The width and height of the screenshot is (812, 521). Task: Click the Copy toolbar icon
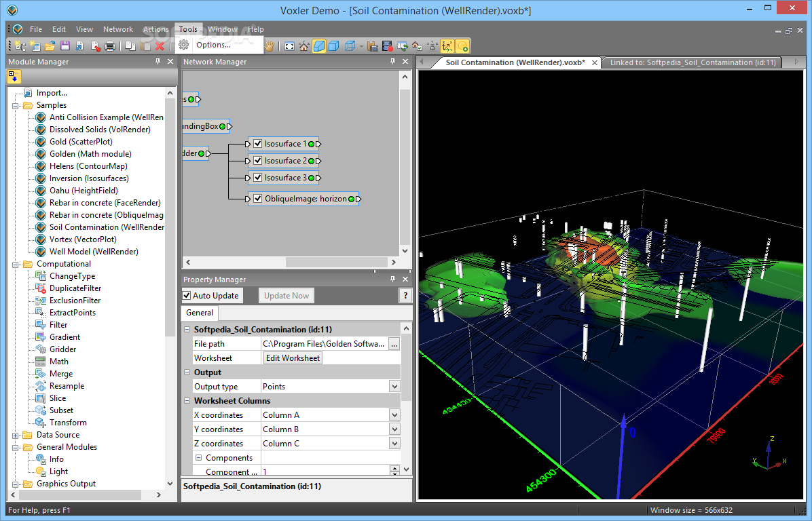pyautogui.click(x=130, y=46)
